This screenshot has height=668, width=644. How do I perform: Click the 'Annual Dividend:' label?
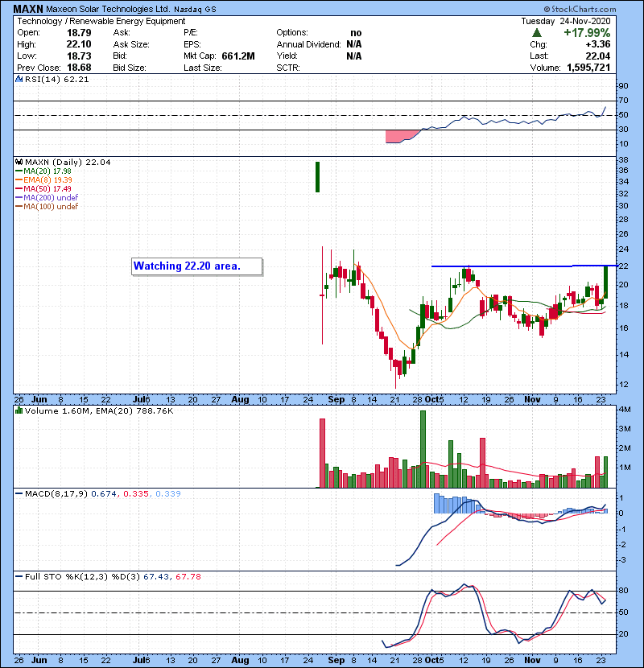[308, 44]
